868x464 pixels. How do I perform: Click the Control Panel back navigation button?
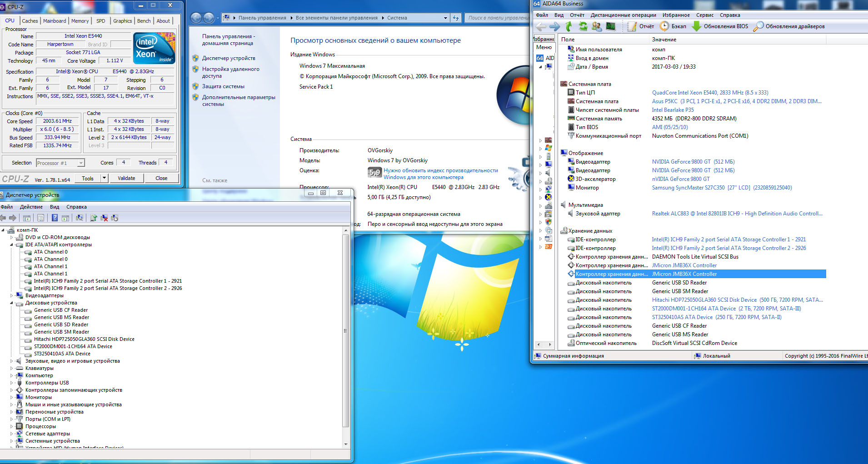click(196, 18)
